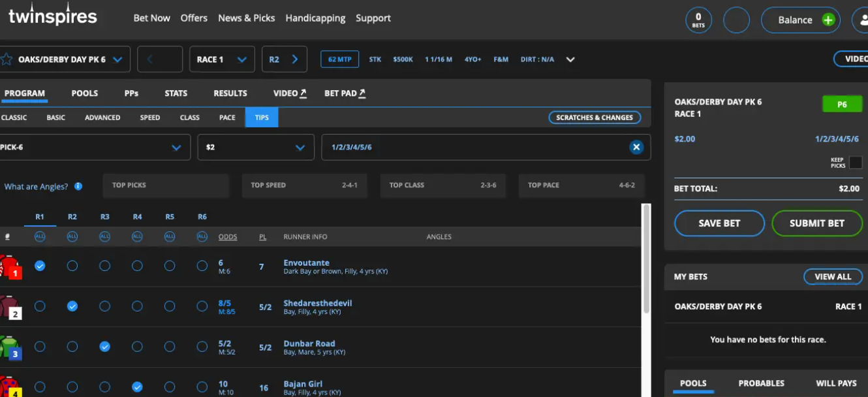
Task: Open VIDEO external link tab
Action: (290, 93)
